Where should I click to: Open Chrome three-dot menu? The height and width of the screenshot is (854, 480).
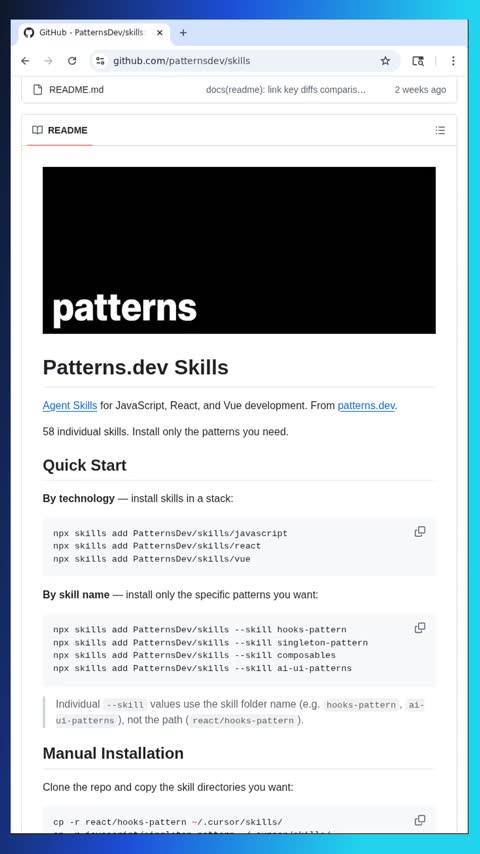point(453,61)
